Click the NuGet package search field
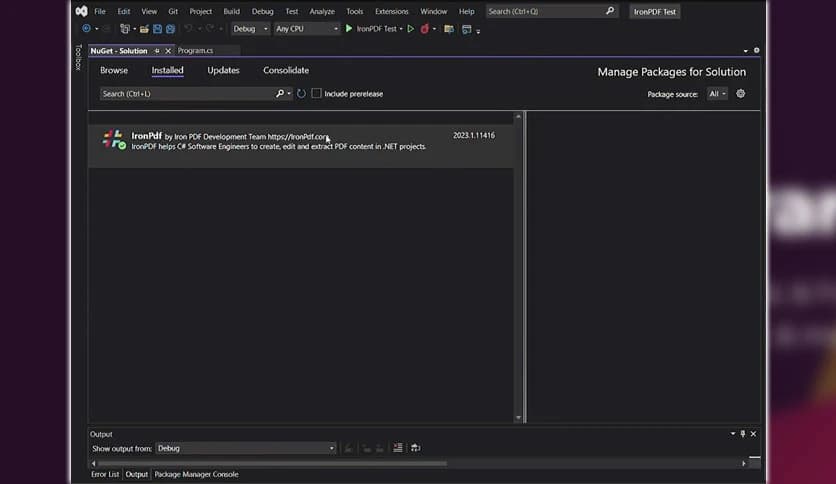This screenshot has width=836, height=484. 187,94
